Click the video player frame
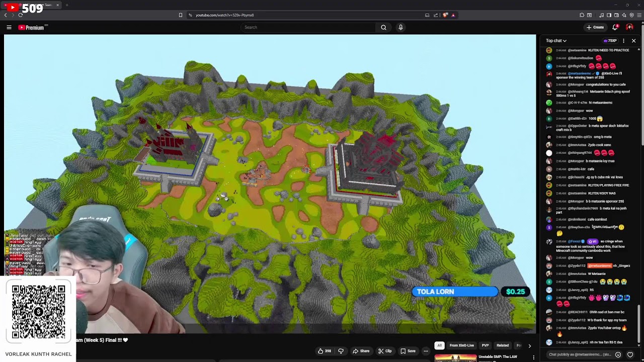 270,184
